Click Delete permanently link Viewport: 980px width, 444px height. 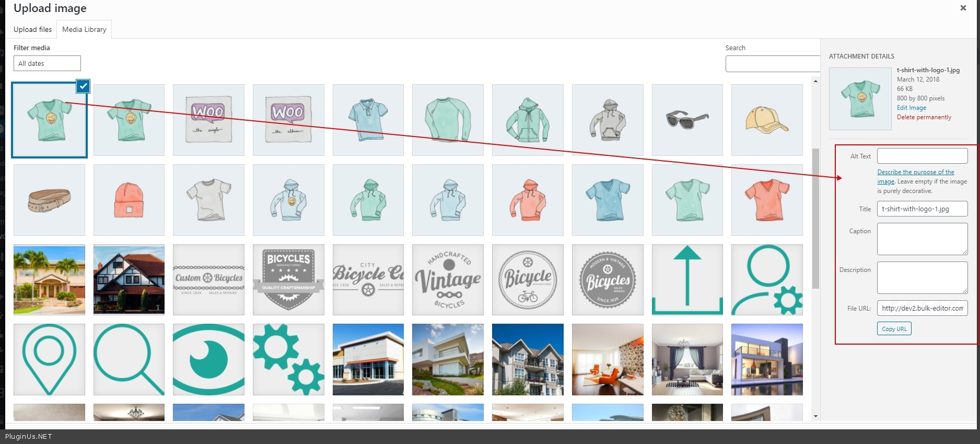(924, 117)
